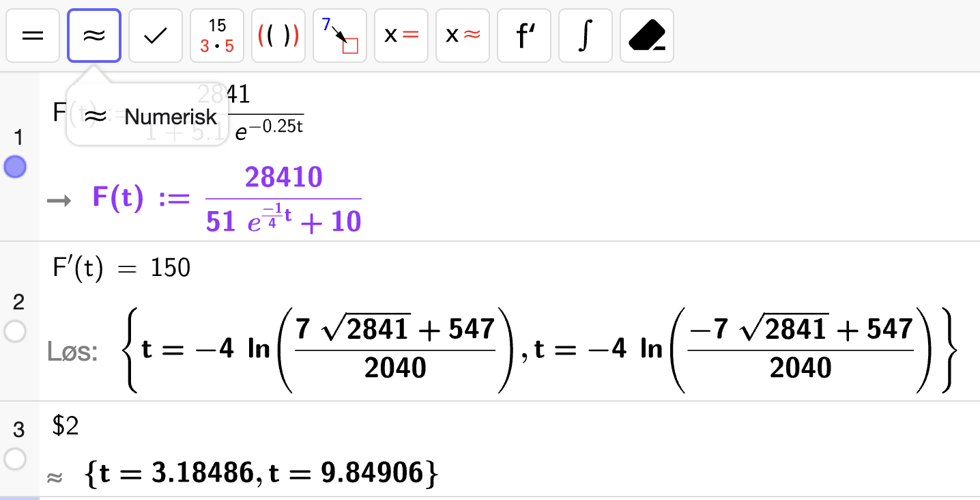Toggle visibility circle of row 2
Screen dimensions: 980x500
15,332
